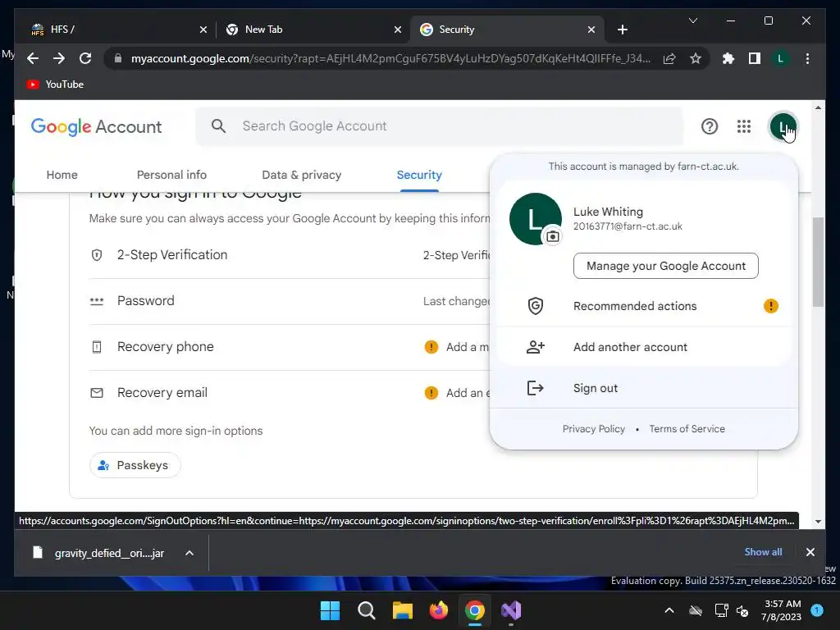Open Visual Studio from the taskbar
The width and height of the screenshot is (840, 630).
click(x=511, y=610)
